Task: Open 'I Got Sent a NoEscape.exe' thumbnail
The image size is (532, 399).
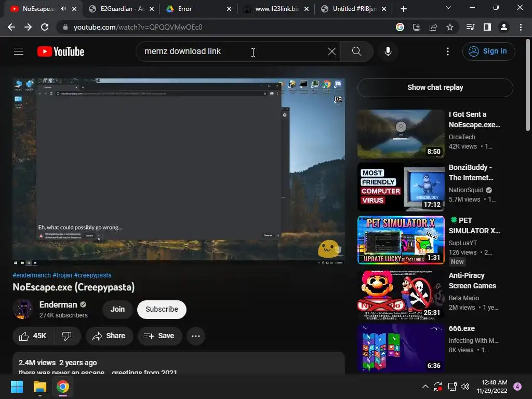Action: coord(401,134)
